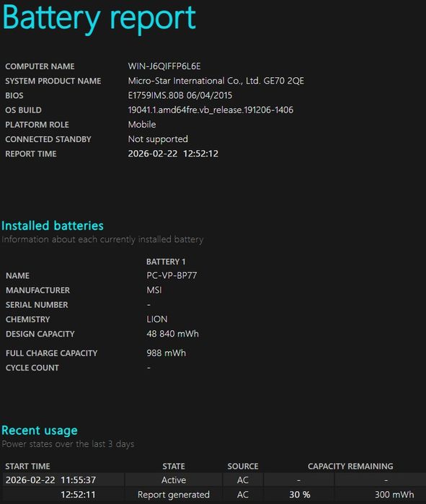Screen dimensions: 426x504
Task: Click battery name PC-VP-BP77
Action: tap(172, 275)
